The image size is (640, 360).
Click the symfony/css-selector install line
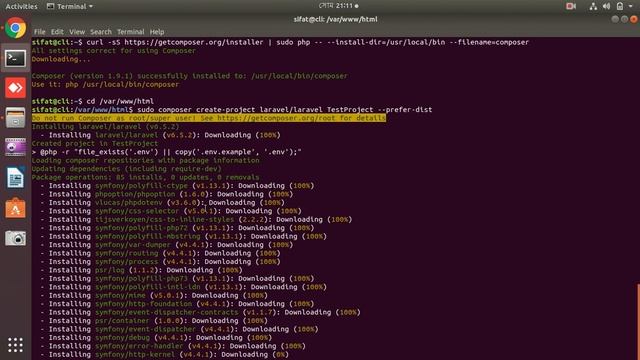pyautogui.click(x=171, y=211)
